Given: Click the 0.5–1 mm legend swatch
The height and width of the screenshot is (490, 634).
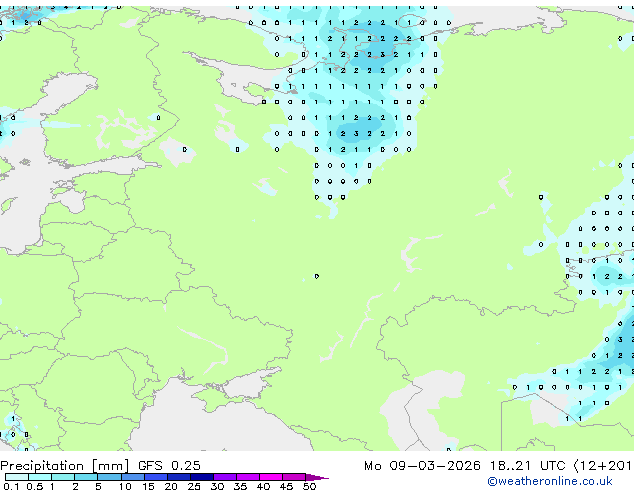Looking at the screenshot, I should point(40,477).
